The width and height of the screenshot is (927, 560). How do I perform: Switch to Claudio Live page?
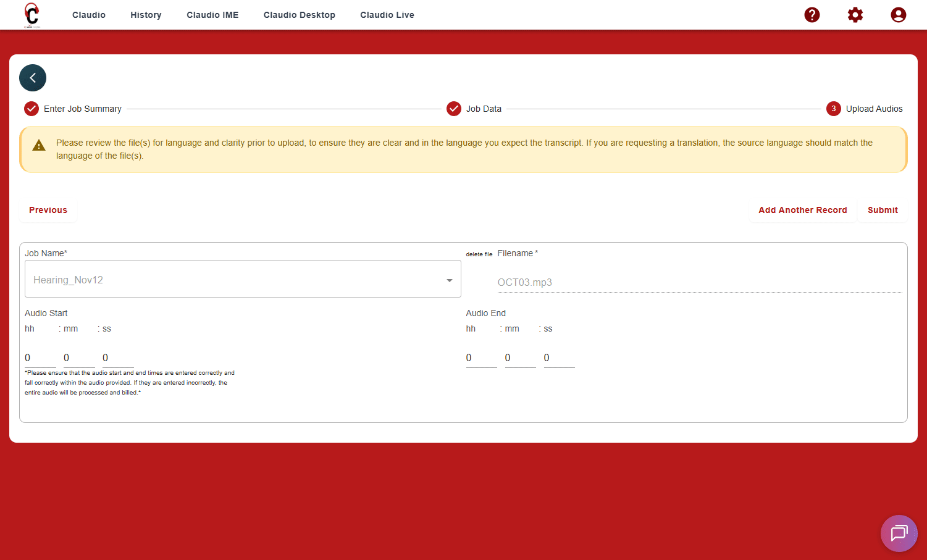click(387, 15)
